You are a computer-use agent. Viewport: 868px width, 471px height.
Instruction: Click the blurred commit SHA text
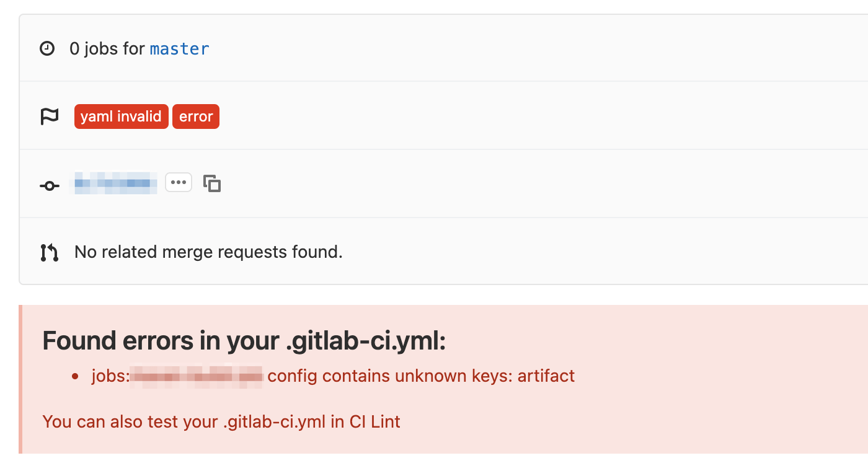114,183
